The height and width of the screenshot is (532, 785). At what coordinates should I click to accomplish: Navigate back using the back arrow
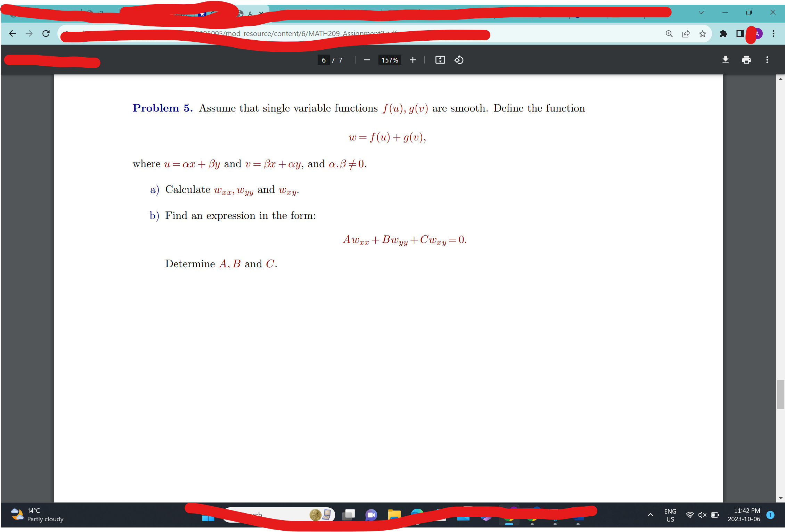(x=13, y=33)
